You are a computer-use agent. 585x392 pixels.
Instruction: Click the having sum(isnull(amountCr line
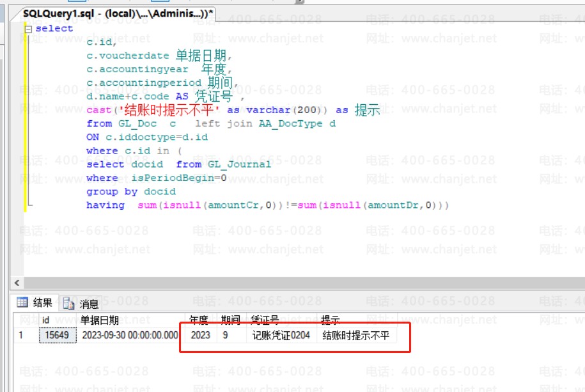click(267, 205)
